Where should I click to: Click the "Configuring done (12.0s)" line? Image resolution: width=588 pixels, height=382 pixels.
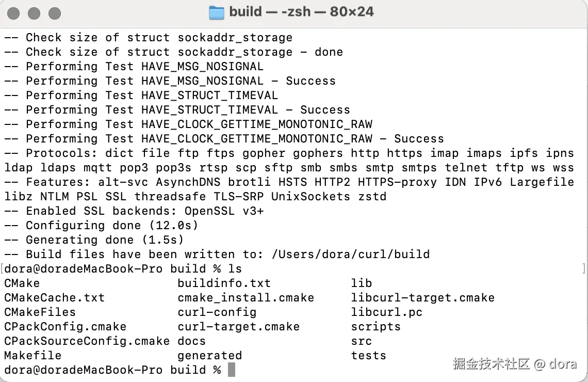[112, 226]
